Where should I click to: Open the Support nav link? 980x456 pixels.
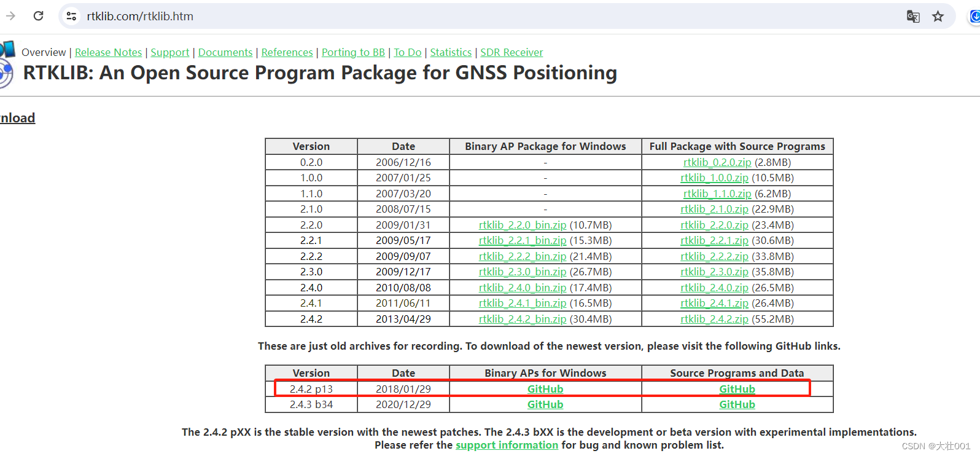[x=170, y=52]
